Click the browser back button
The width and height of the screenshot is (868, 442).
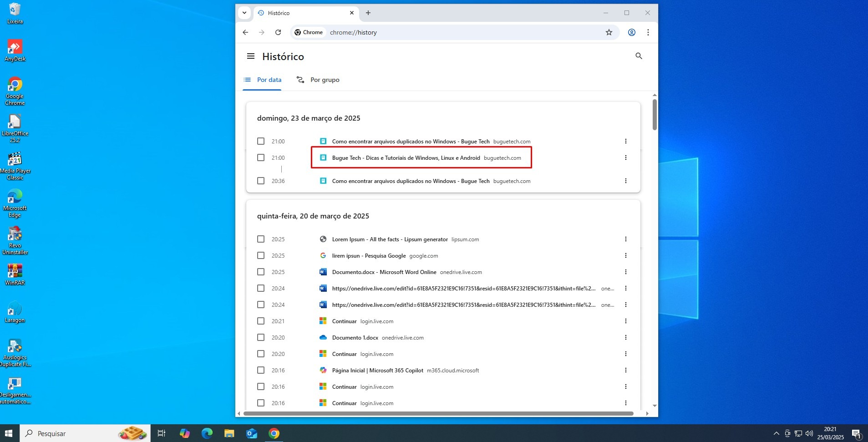tap(245, 32)
